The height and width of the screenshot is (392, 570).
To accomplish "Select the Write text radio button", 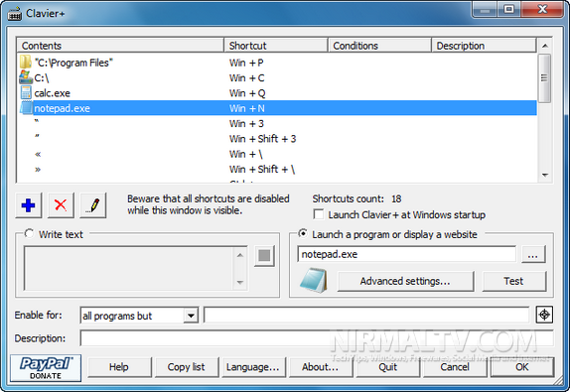I will click(29, 233).
